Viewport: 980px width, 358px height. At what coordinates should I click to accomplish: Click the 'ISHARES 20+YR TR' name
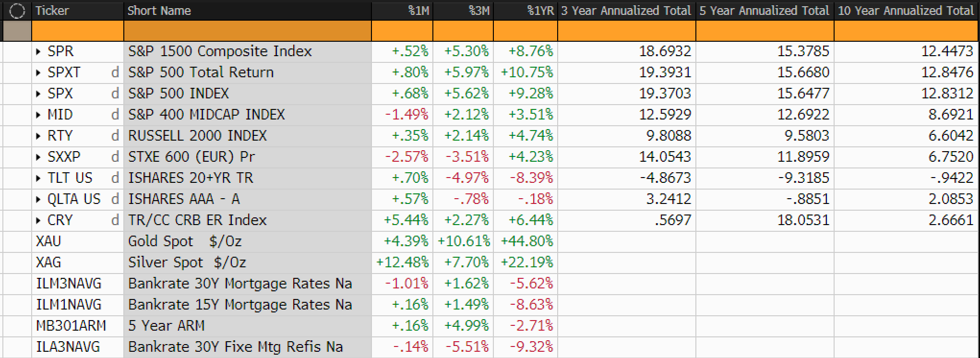pyautogui.click(x=191, y=178)
